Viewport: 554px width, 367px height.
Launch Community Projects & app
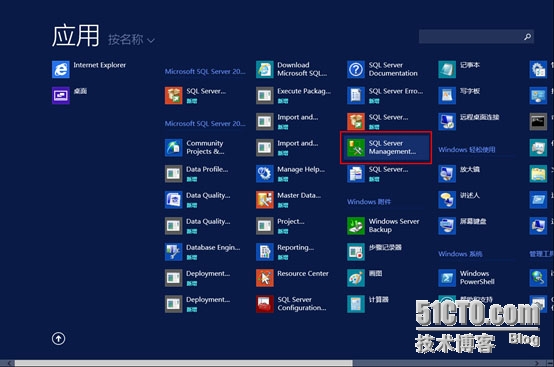tap(195, 147)
